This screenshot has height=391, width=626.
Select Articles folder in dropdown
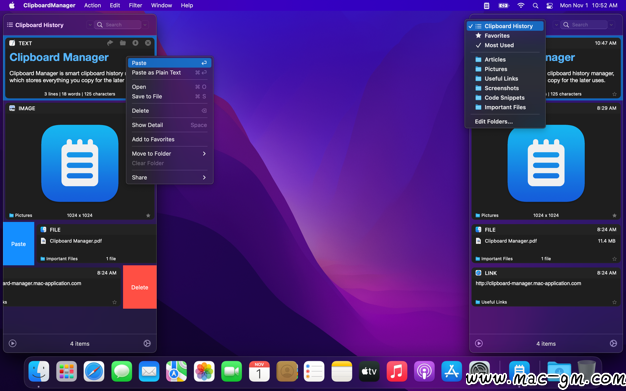point(505,60)
